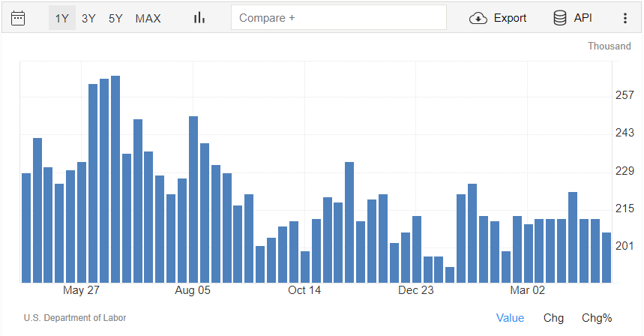Open the three-dot more options menu
Screen dimensions: 644x336
pos(625,18)
